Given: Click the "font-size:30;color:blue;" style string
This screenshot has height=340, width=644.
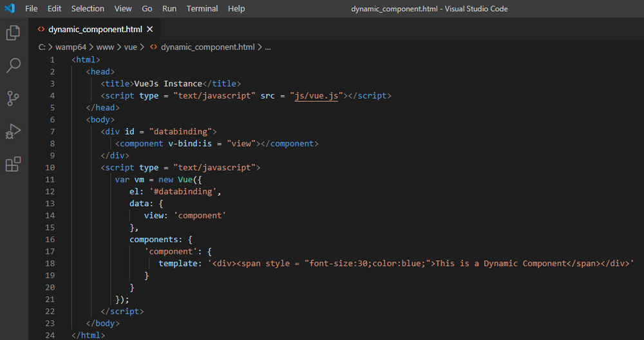Looking at the screenshot, I should (x=367, y=263).
